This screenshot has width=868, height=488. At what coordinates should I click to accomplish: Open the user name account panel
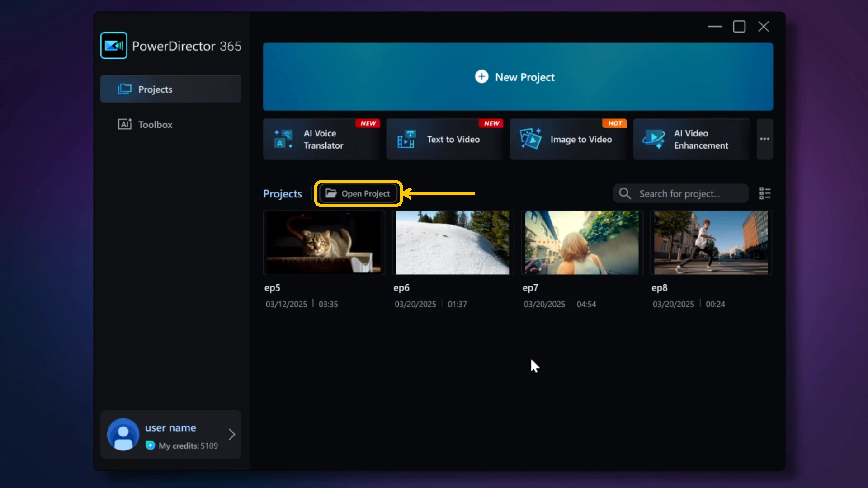coord(170,434)
